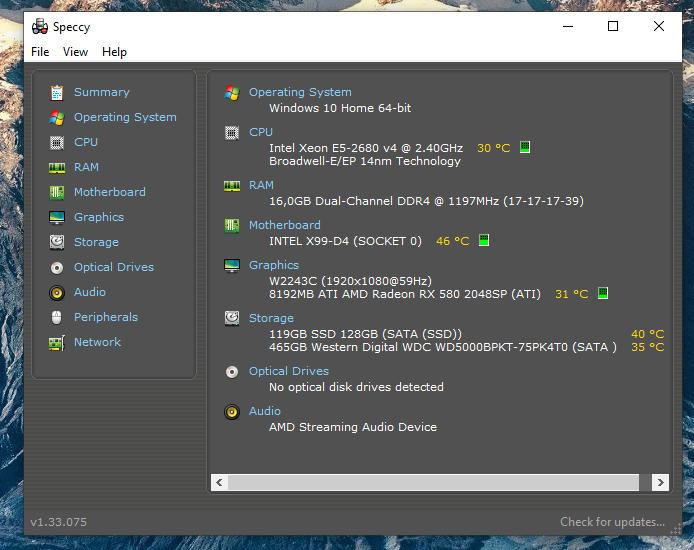This screenshot has height=550, width=694.
Task: Open Audio section in the sidebar
Action: coord(90,292)
